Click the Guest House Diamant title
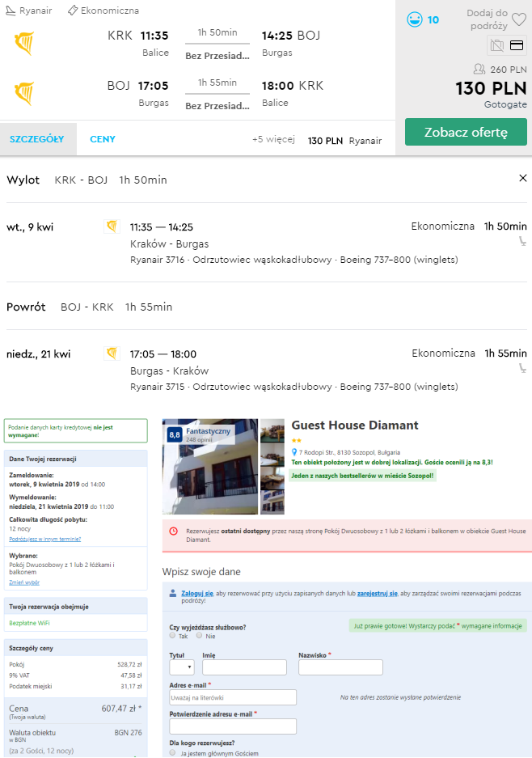This screenshot has width=532, height=758. (355, 425)
